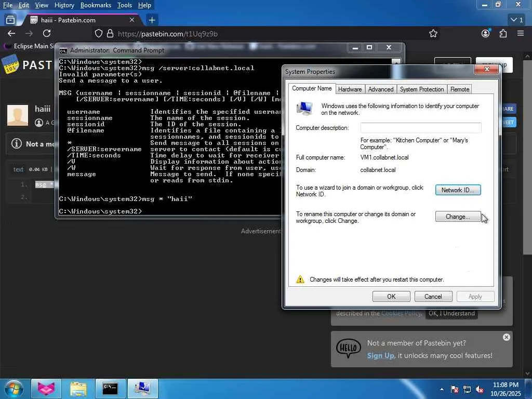Click the Network ID... button

(458, 190)
